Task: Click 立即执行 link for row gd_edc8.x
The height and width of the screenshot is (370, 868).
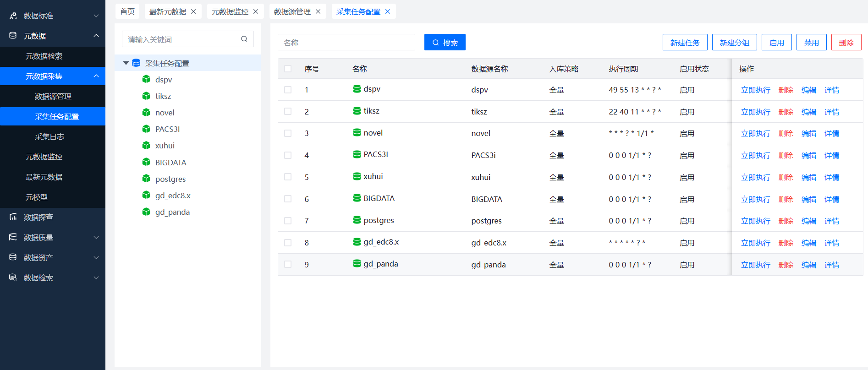Action: (756, 243)
